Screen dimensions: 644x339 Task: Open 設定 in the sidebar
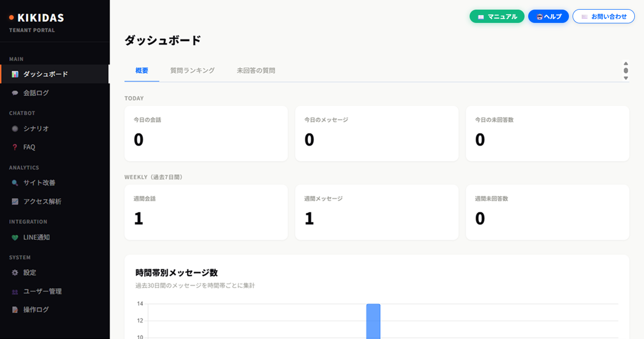pos(54,273)
